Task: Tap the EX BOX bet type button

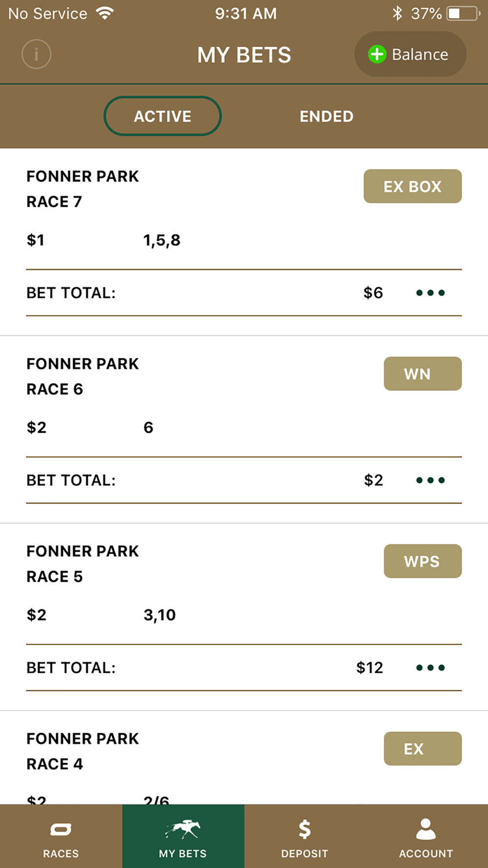Action: coord(413,186)
